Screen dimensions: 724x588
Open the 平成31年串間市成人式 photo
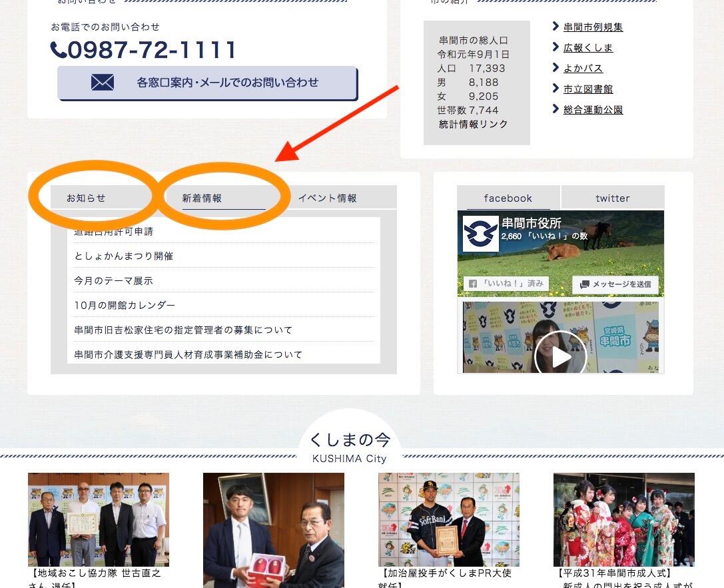point(624,519)
